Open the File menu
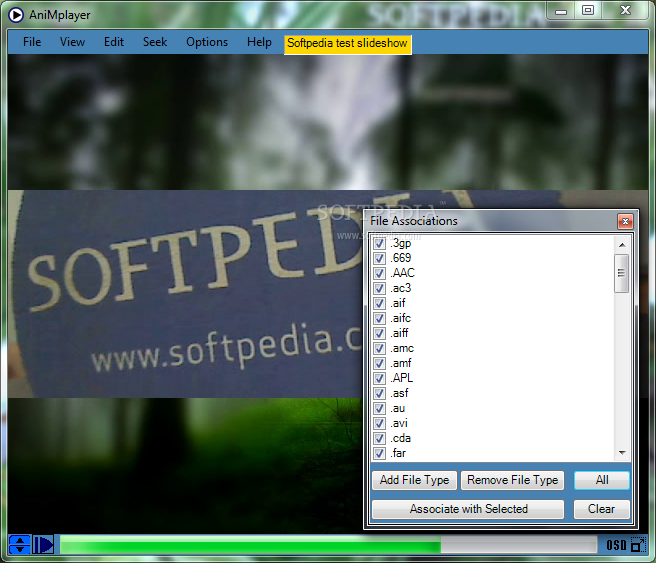The height and width of the screenshot is (563, 656). pos(32,42)
